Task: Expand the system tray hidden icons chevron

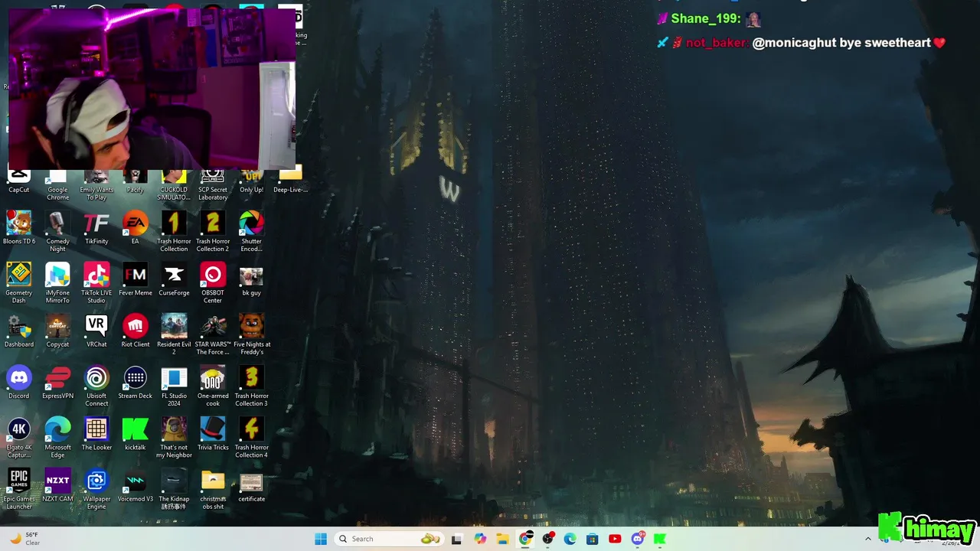Action: pos(867,539)
